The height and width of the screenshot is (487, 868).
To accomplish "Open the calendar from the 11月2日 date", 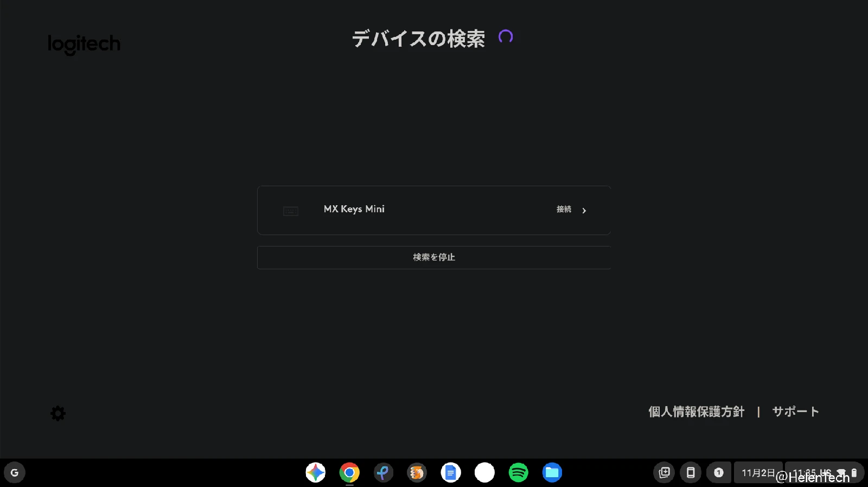I will point(758,472).
